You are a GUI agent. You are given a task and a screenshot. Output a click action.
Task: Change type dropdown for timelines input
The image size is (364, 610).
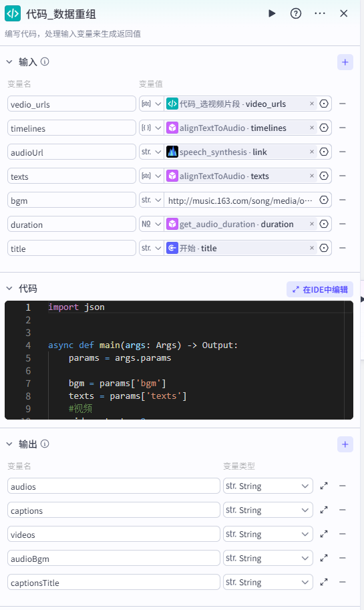tap(152, 128)
